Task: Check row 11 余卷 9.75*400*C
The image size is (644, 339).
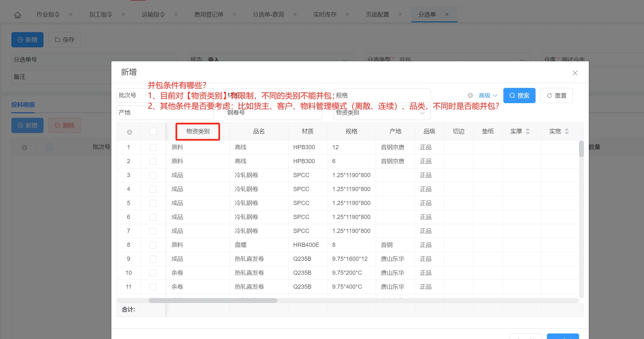Action: (153, 287)
